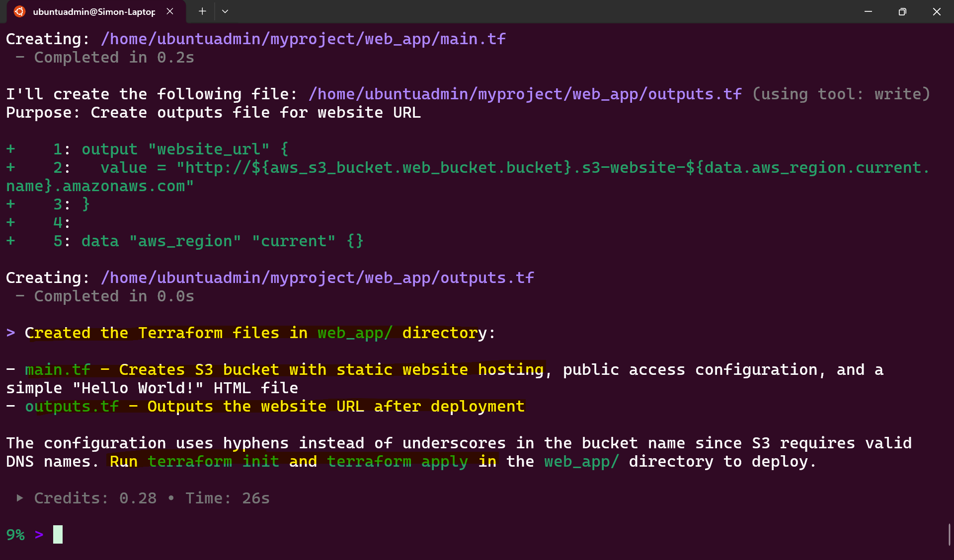This screenshot has height=560, width=954.
Task: Click the Ubuntu icon in the tab
Action: (x=19, y=11)
